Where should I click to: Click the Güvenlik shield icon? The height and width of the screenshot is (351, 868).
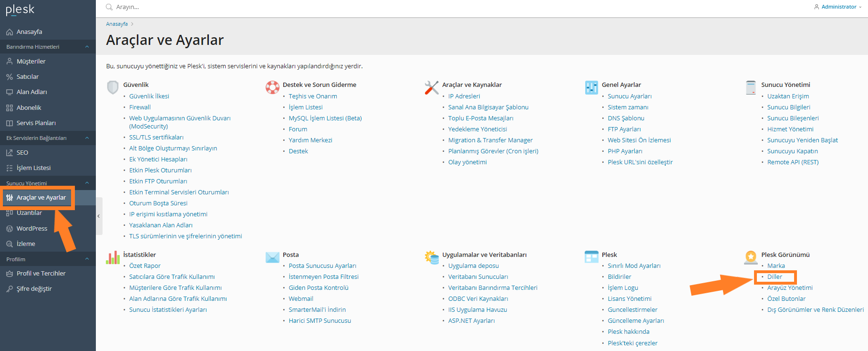[x=113, y=87]
